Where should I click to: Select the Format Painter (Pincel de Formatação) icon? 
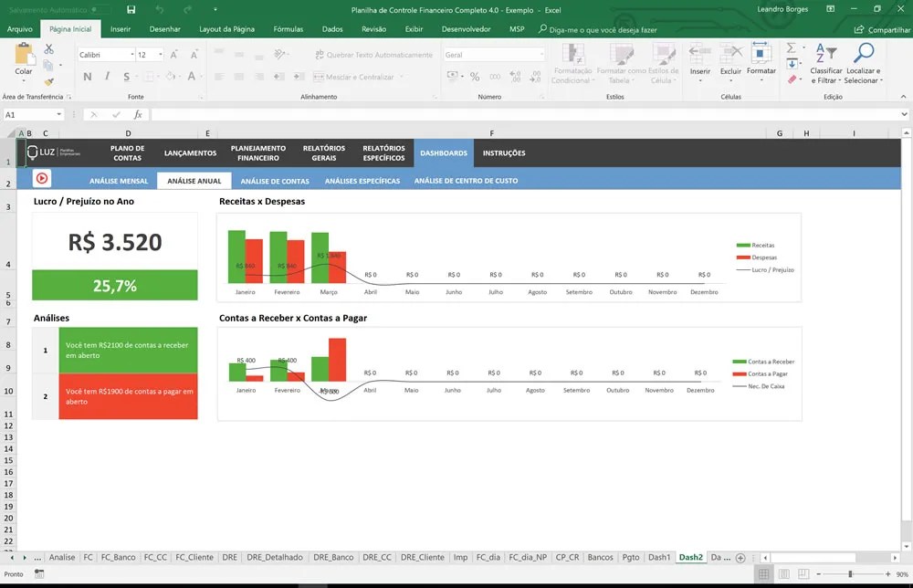coord(49,81)
